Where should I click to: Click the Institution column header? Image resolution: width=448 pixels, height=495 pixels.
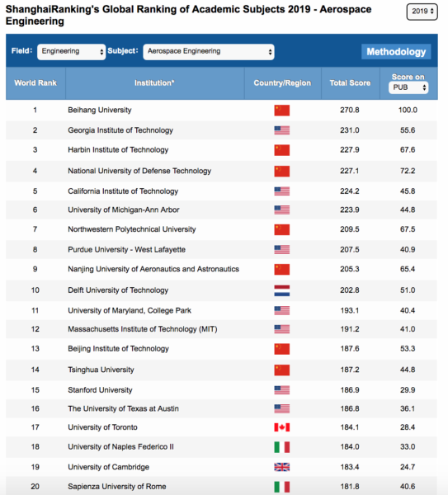click(x=155, y=83)
